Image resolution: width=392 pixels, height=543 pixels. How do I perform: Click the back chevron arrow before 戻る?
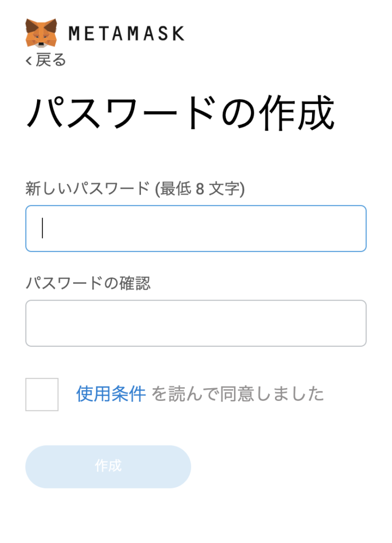[x=29, y=60]
